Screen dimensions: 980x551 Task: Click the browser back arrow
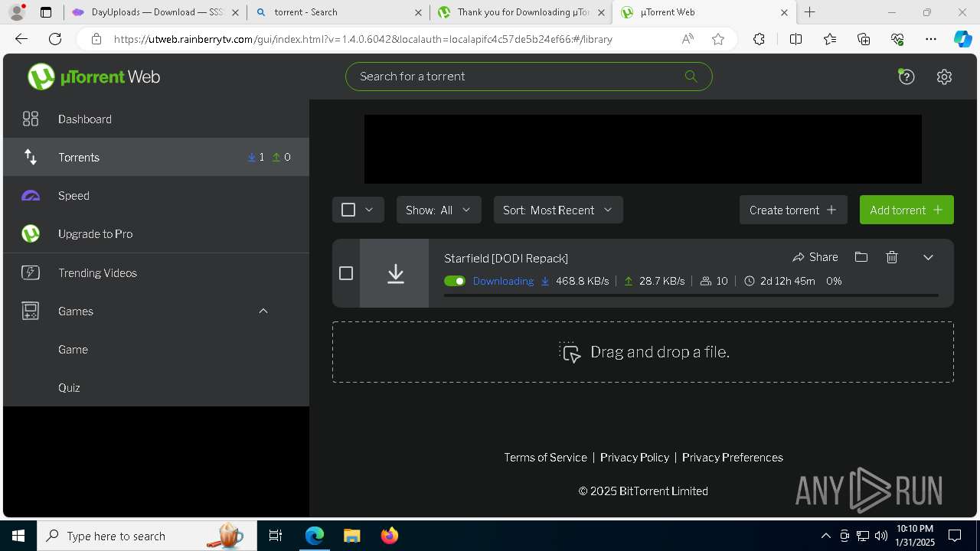pos(21,39)
